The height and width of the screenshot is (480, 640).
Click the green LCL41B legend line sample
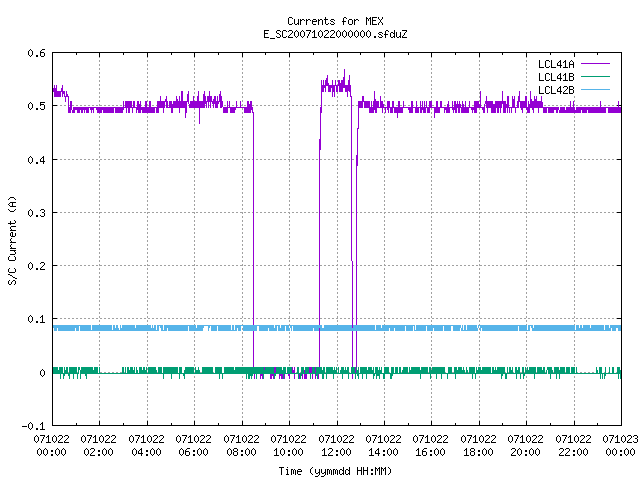point(595,76)
